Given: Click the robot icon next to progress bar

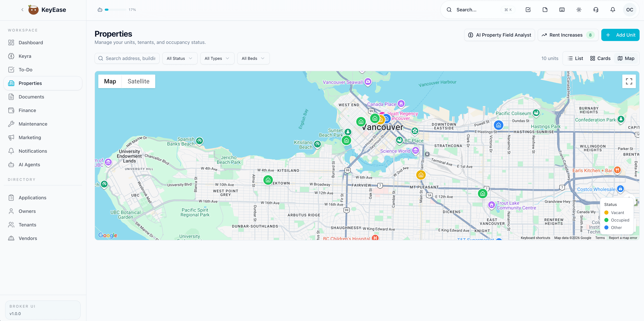Looking at the screenshot, I should [x=100, y=9].
